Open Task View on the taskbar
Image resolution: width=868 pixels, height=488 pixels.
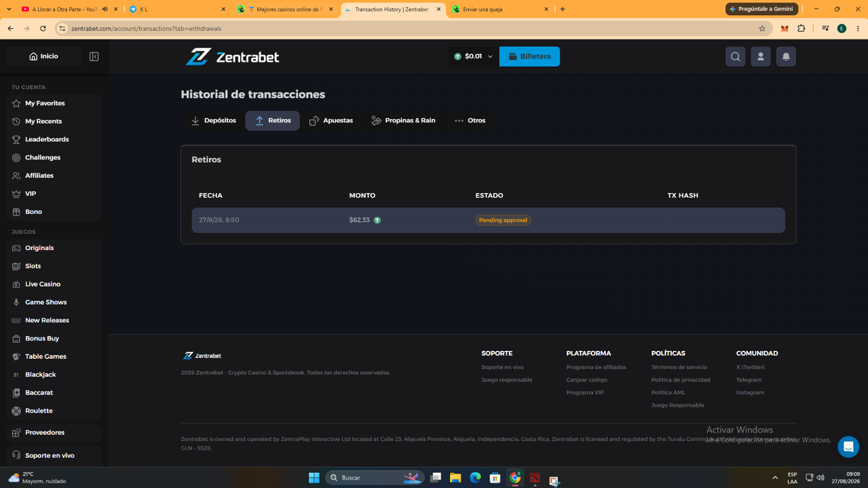pos(436,478)
